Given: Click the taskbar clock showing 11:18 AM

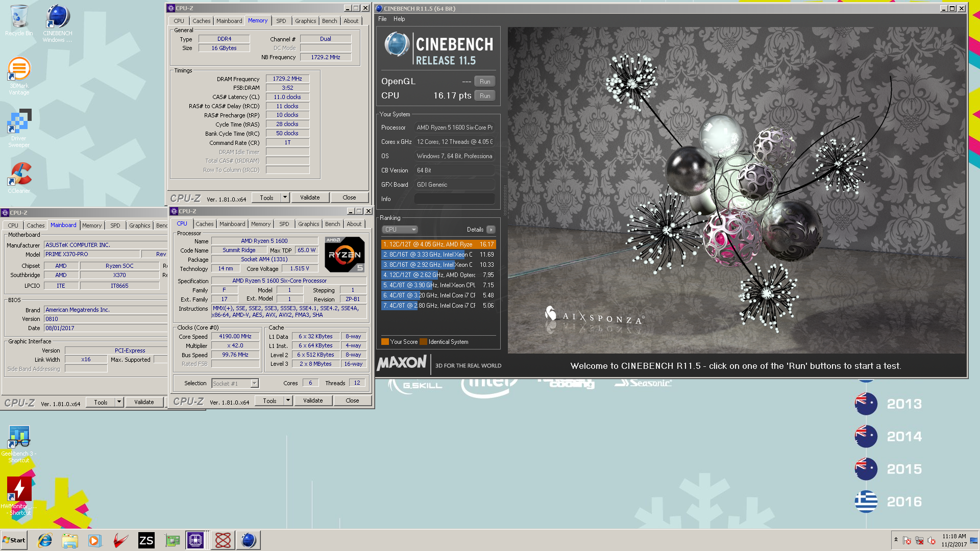Looking at the screenshot, I should 954,540.
